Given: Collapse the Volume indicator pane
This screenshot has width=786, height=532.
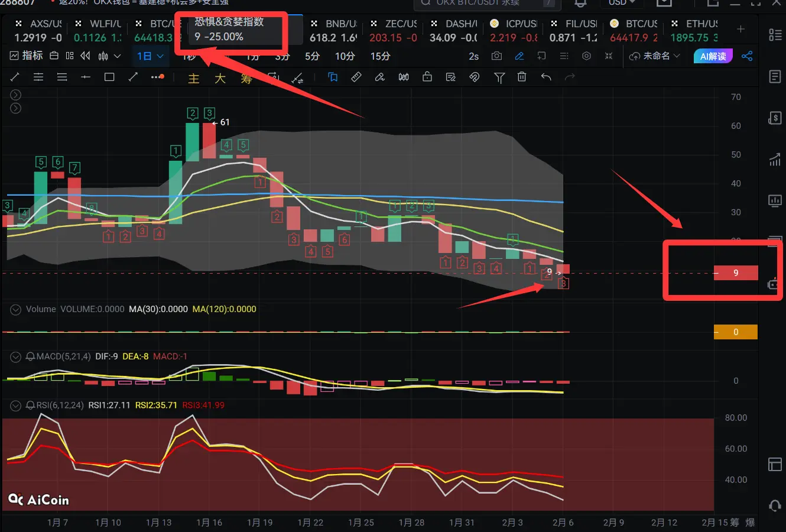Looking at the screenshot, I should tap(16, 309).
